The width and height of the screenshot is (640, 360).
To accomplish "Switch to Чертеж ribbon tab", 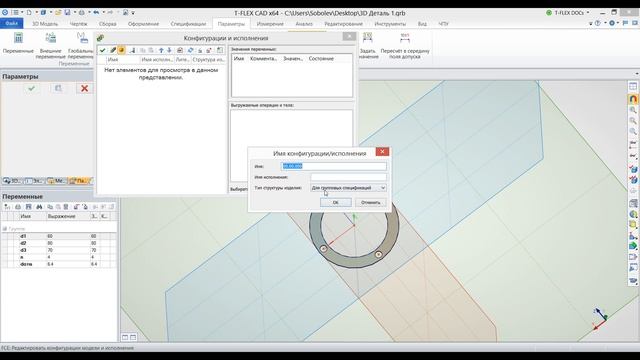I will point(78,24).
